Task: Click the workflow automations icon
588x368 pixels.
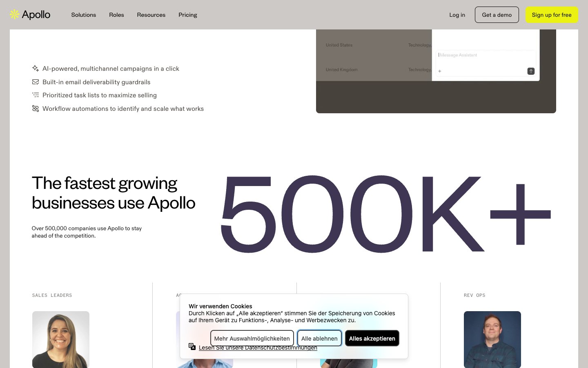Action: coord(36,109)
